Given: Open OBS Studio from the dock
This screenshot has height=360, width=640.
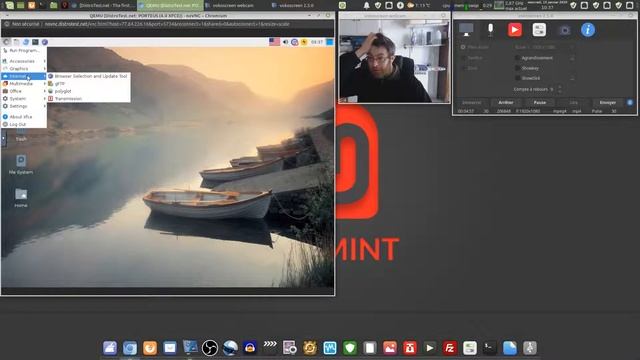Looking at the screenshot, I should click(x=210, y=348).
